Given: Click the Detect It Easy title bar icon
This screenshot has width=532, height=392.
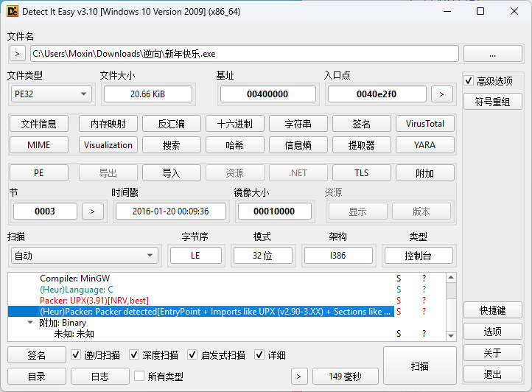Looking at the screenshot, I should tap(12, 11).
